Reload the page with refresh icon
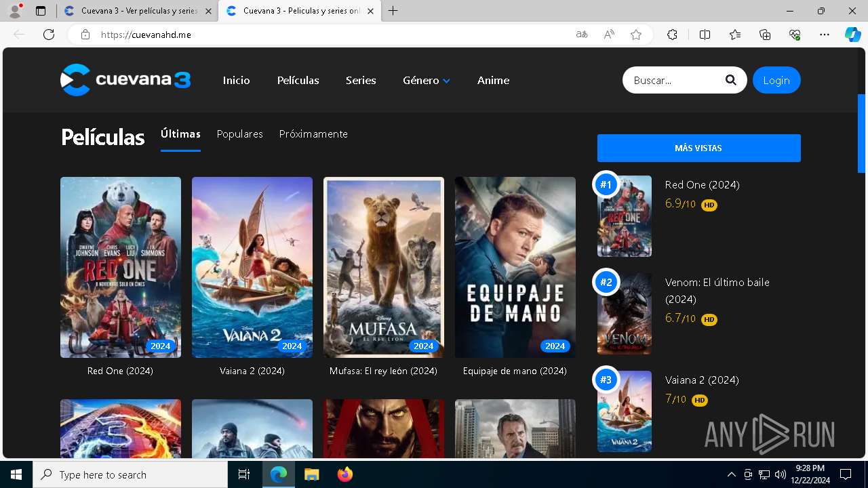This screenshot has width=868, height=488. click(x=49, y=35)
